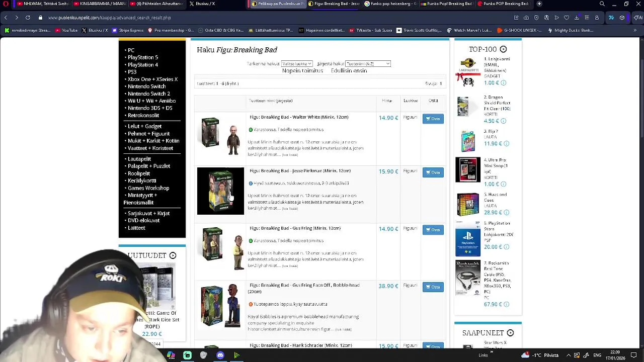Click Osta button for Jesse Pinkman figure
Screen dimensions: 644x362
(433, 172)
